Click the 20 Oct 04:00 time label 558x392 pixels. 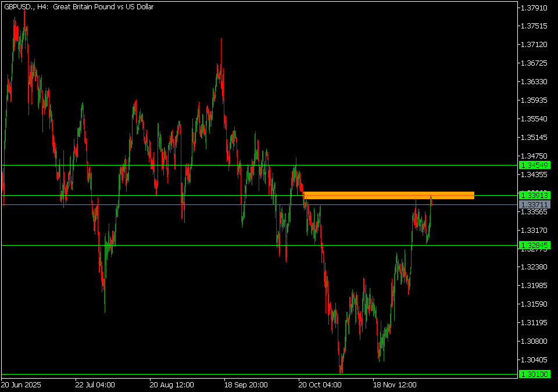pyautogui.click(x=320, y=384)
